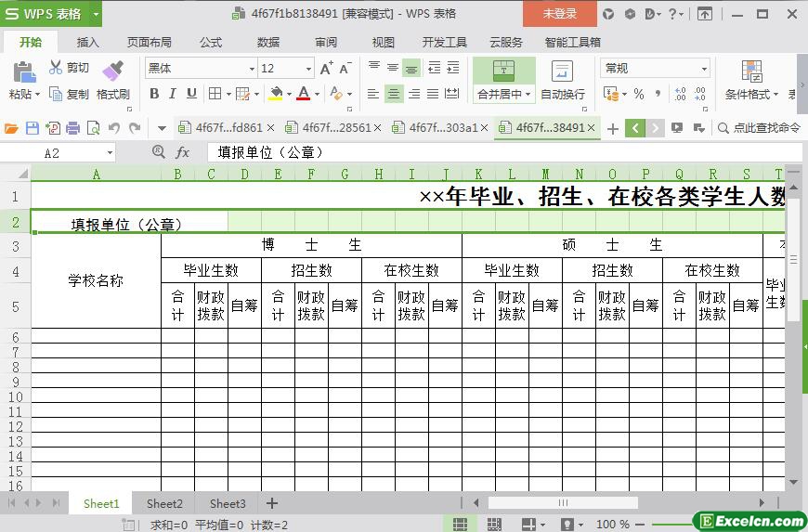This screenshot has height=532, width=808.
Task: Open the font name dropdown (黑体)
Action: 251,69
